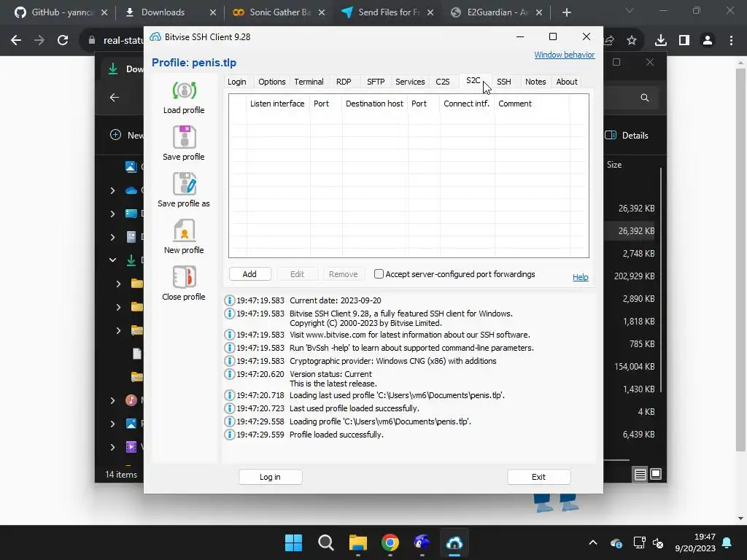Viewport: 747px width, 560px height.
Task: Click the Save profile as icon
Action: tap(184, 184)
